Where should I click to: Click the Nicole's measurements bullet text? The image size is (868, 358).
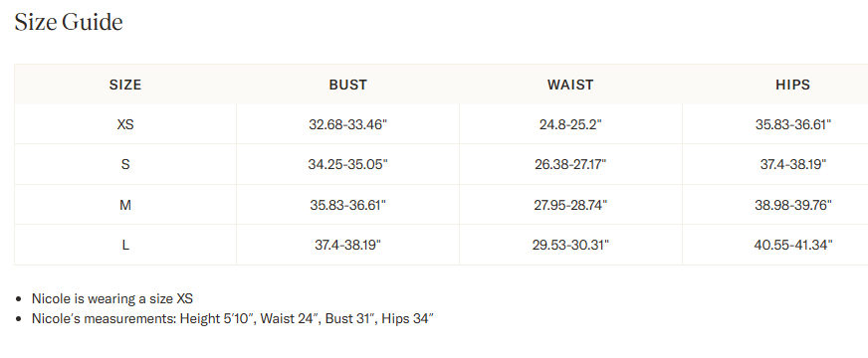tap(233, 318)
